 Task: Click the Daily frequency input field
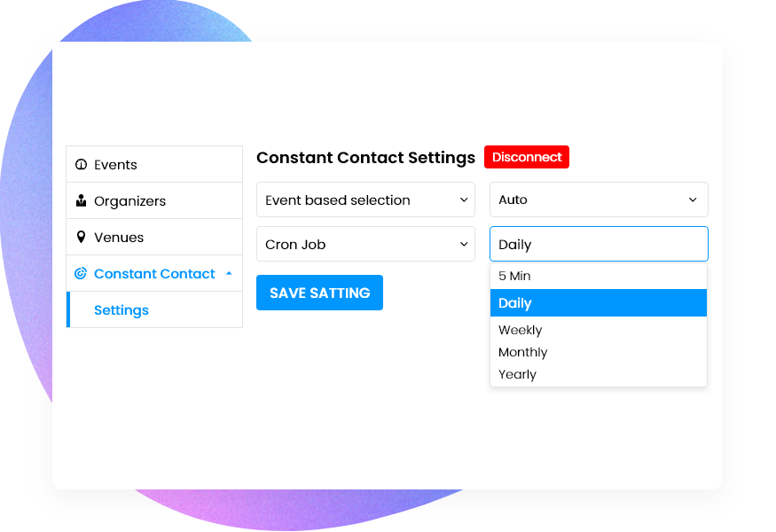(599, 244)
